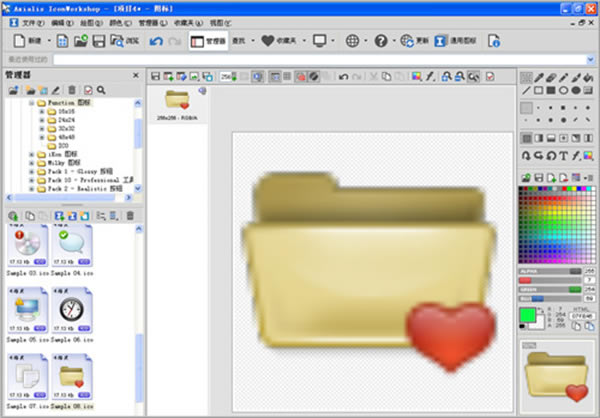Click the rectangular selection tool
Screen dimensions: 600x418
[x=526, y=78]
